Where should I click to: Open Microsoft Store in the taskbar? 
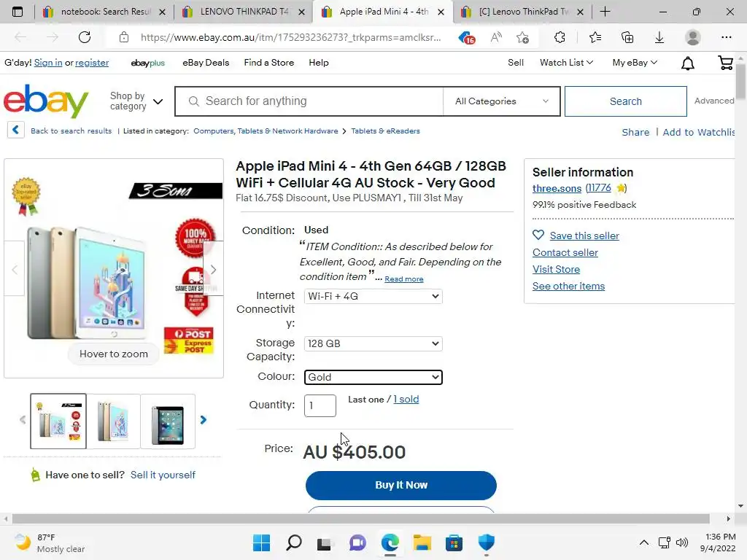[x=454, y=542]
